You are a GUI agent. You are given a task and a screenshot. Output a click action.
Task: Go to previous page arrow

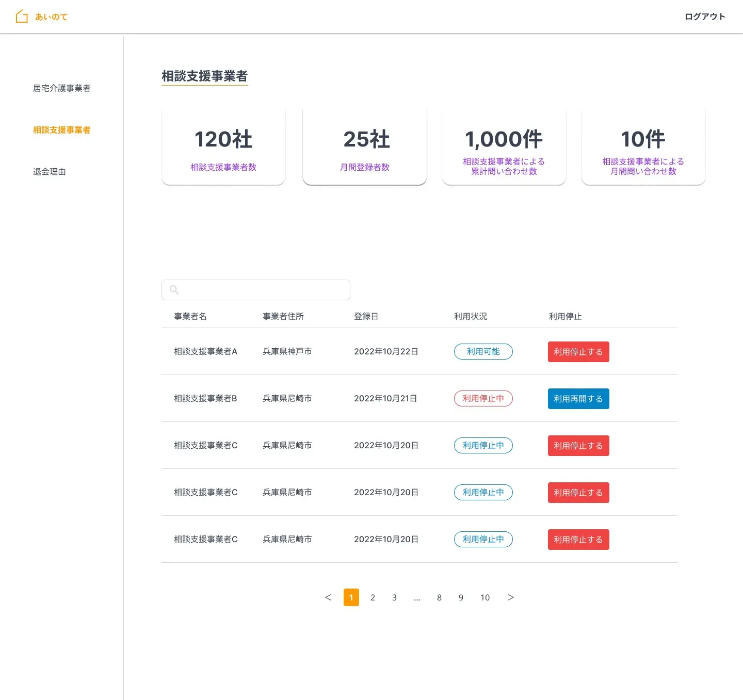(328, 597)
